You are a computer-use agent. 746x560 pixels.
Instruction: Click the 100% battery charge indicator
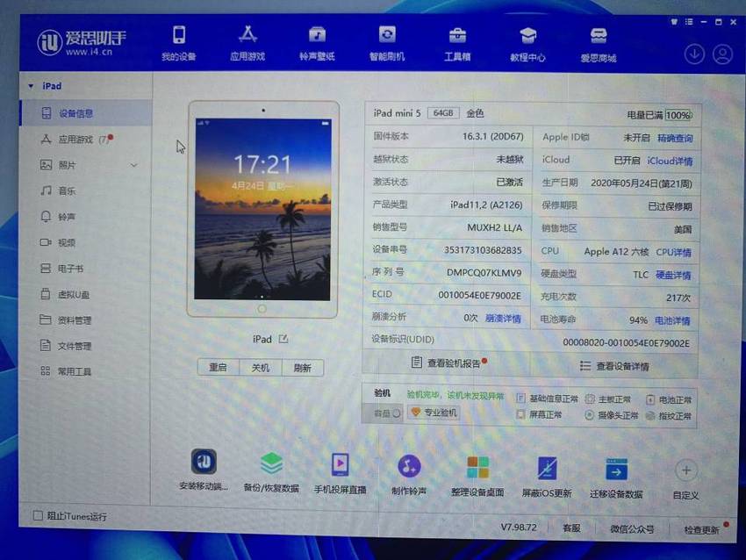point(678,115)
